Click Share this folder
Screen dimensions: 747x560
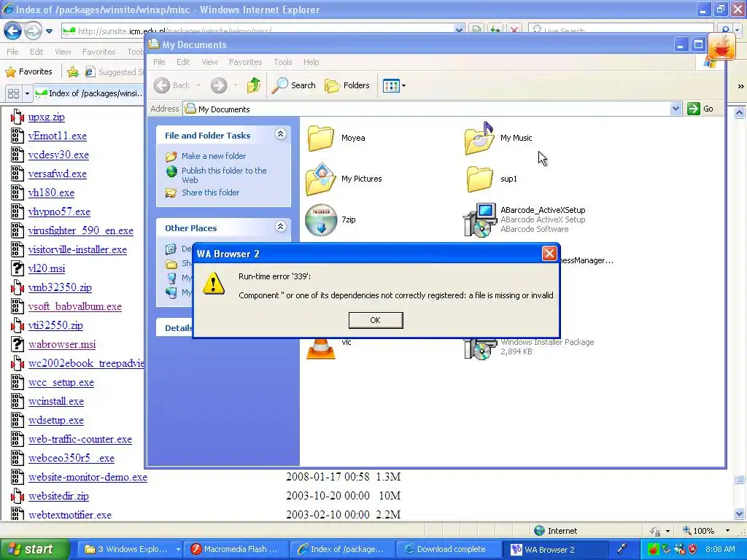(210, 192)
